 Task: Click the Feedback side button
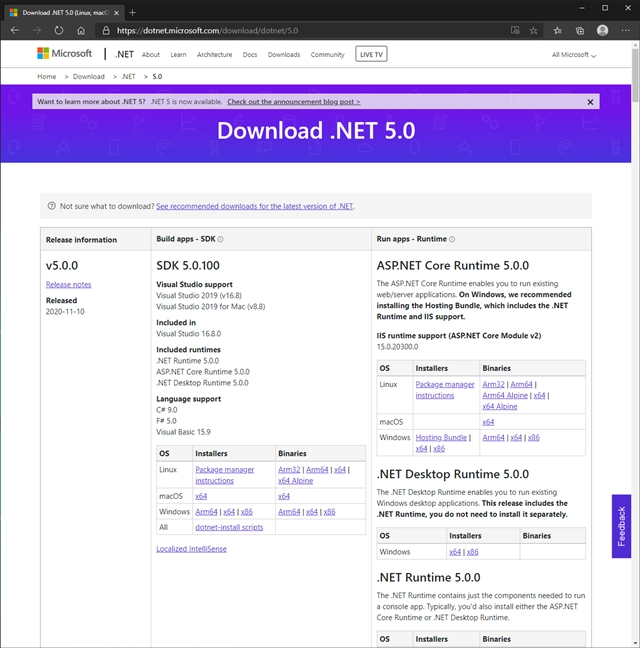tap(621, 526)
